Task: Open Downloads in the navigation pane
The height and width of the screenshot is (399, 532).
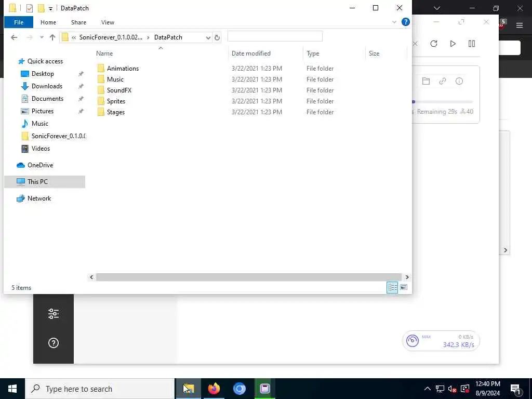Action: click(47, 86)
